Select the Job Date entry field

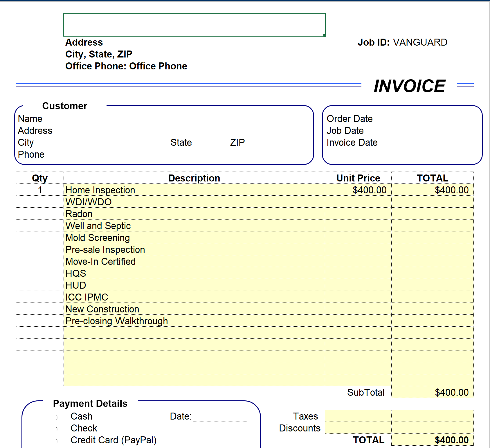click(432, 131)
